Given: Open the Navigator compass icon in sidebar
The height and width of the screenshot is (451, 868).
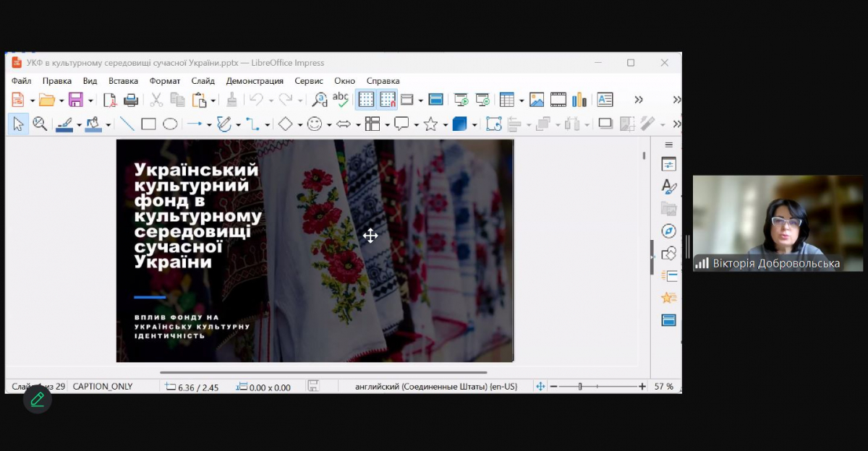Looking at the screenshot, I should [669, 231].
